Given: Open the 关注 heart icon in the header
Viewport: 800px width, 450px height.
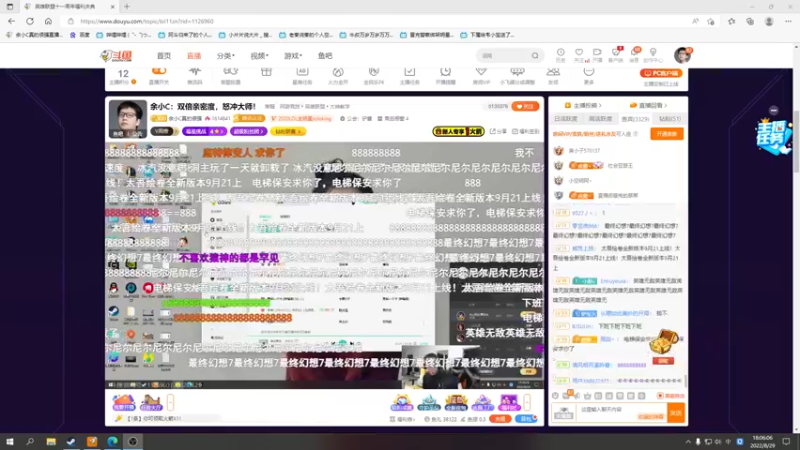Looking at the screenshot, I should click(579, 55).
